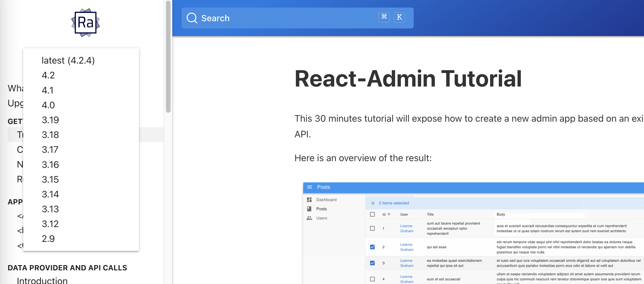The image size is (644, 284).
Task: Click the Data Provider and API Calls heading
Action: (x=67, y=268)
